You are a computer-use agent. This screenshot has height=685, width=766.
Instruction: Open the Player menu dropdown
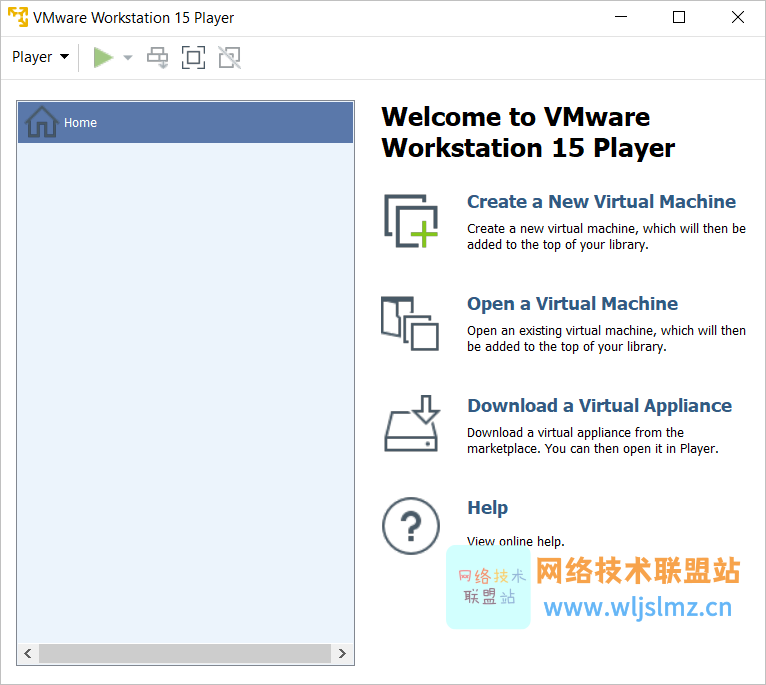40,57
